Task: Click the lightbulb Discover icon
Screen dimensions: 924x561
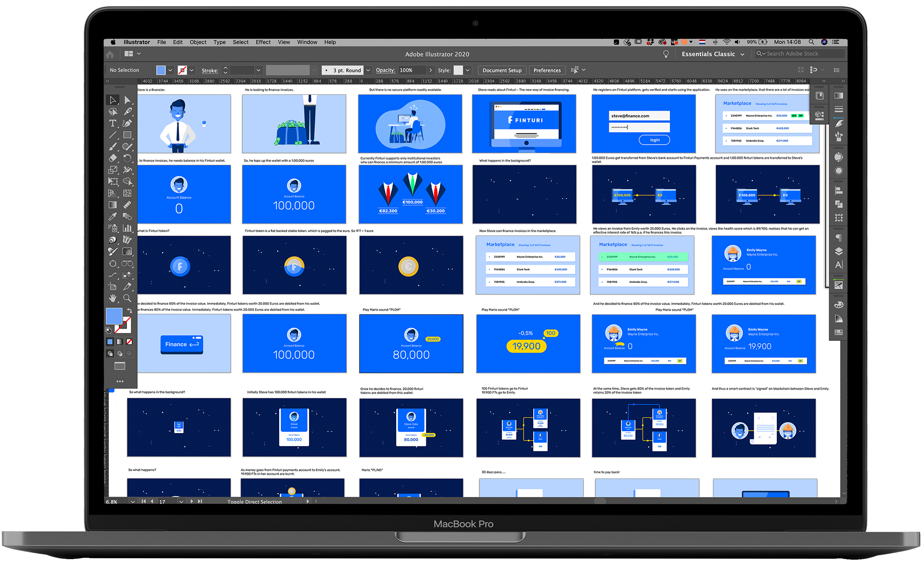Action: tap(666, 54)
